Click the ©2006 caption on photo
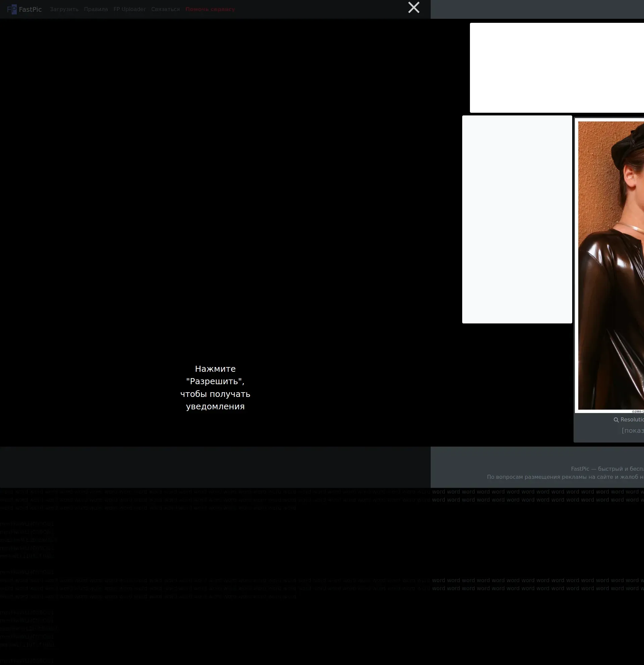The width and height of the screenshot is (644, 665). [x=638, y=412]
